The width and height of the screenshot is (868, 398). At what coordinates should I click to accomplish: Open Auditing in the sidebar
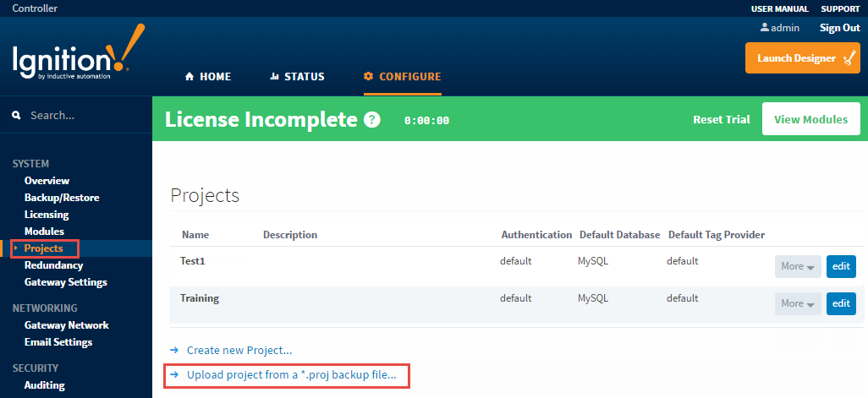44,385
